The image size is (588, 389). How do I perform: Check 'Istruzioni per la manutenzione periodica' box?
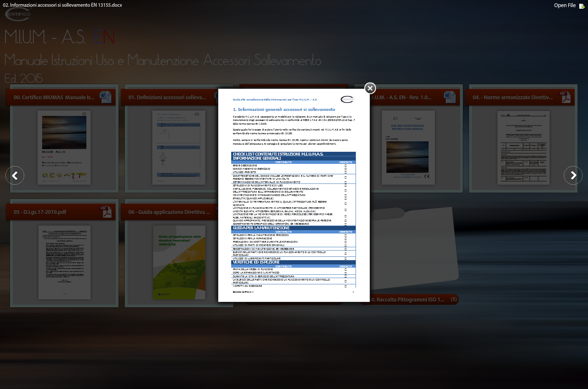[346, 235]
